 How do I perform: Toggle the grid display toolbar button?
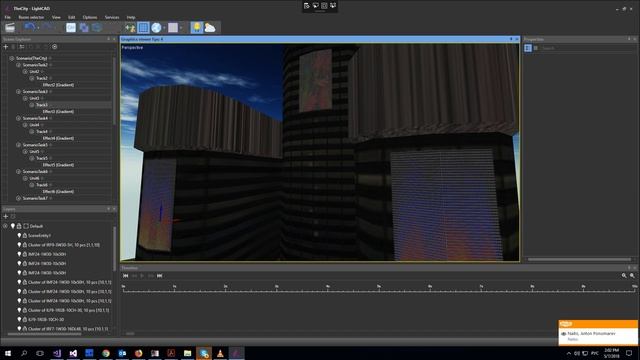point(143,27)
